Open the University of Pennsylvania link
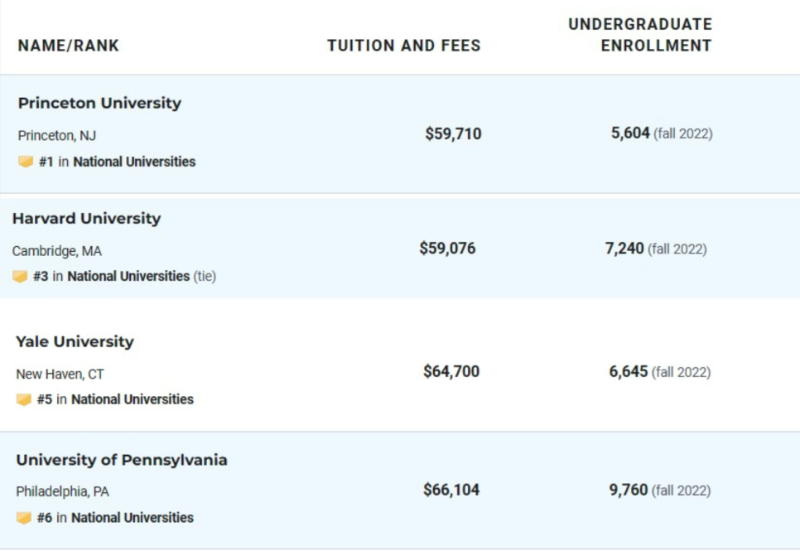This screenshot has width=800, height=551. pos(122,460)
